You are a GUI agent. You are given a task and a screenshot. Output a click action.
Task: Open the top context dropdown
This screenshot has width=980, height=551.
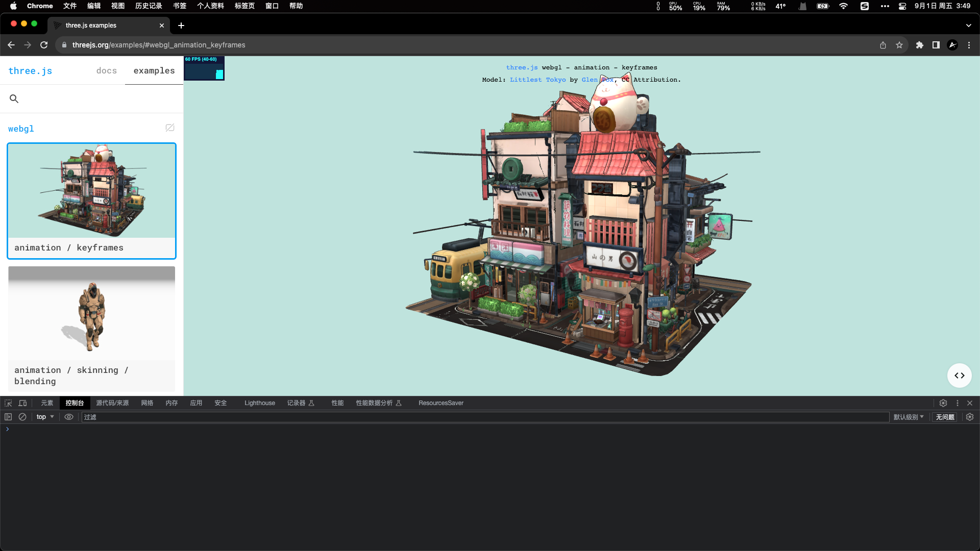click(x=45, y=417)
